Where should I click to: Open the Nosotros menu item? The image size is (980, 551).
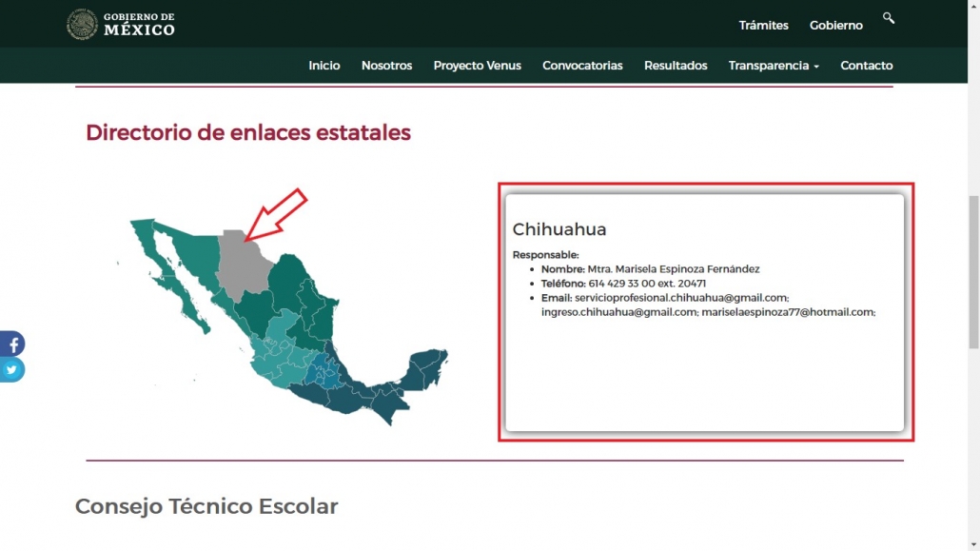point(386,66)
